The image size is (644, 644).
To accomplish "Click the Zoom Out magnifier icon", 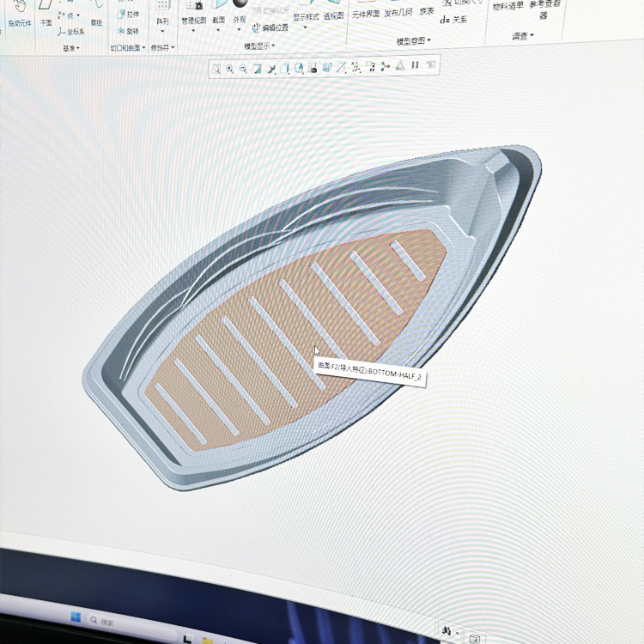I will tap(243, 69).
